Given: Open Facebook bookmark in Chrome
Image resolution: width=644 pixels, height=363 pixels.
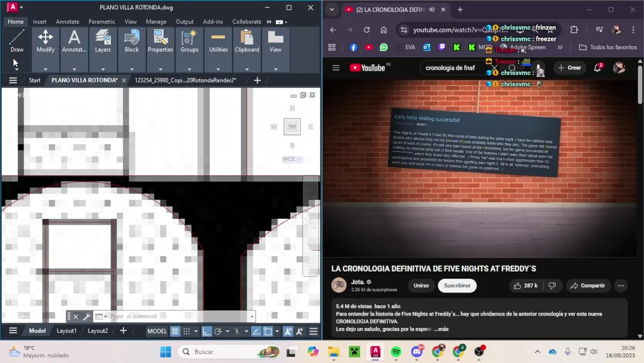Looking at the screenshot, I should pyautogui.click(x=353, y=47).
